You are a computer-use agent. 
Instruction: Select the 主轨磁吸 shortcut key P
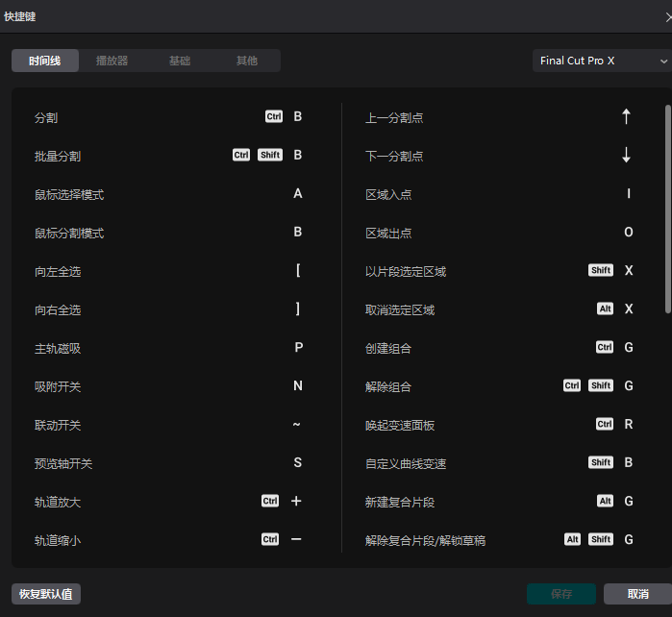click(x=298, y=348)
